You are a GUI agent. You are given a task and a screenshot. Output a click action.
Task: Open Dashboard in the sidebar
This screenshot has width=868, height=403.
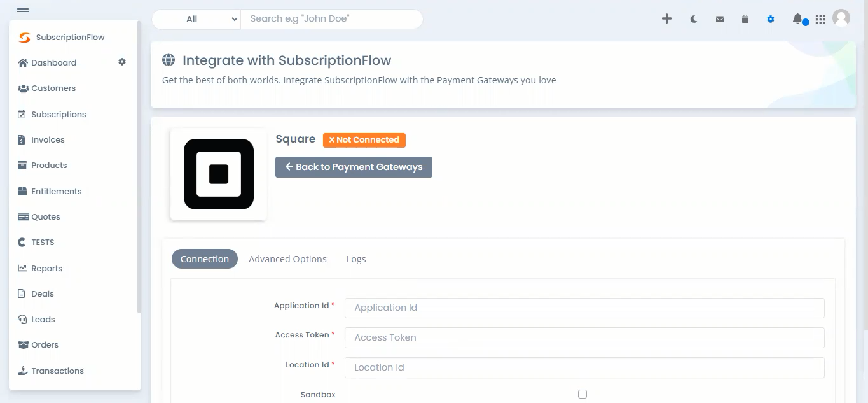click(53, 63)
